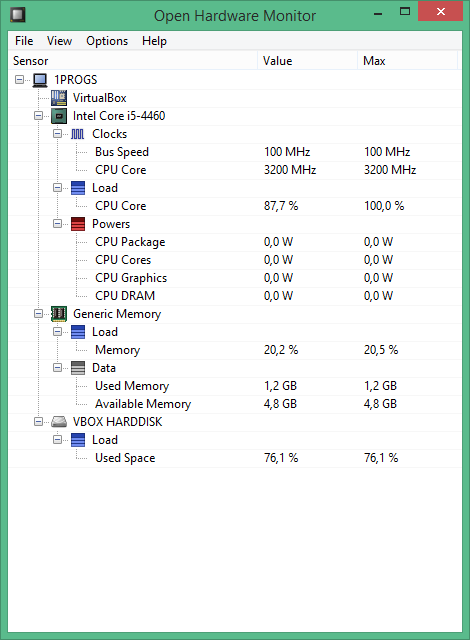Click the Open Hardware Monitor title bar icon

pyautogui.click(x=18, y=15)
